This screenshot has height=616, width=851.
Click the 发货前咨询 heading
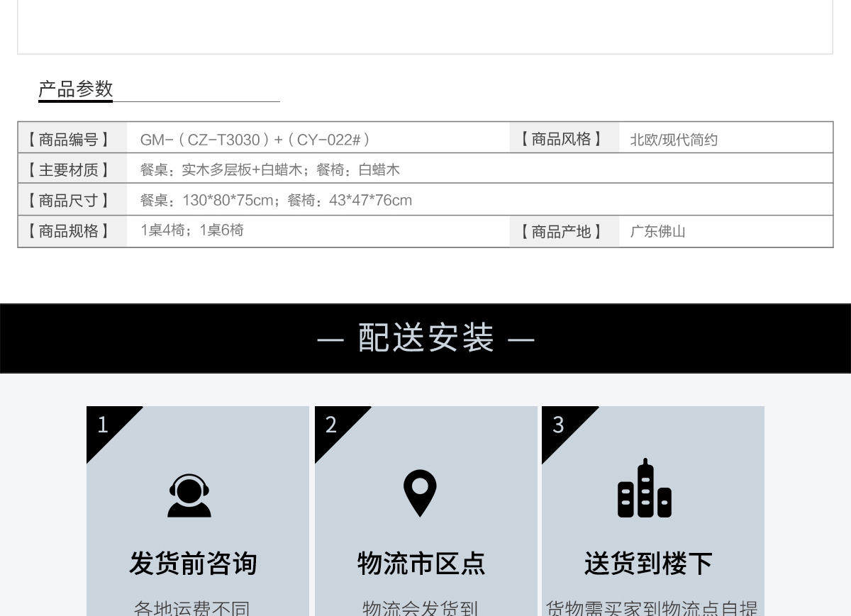[x=193, y=564]
